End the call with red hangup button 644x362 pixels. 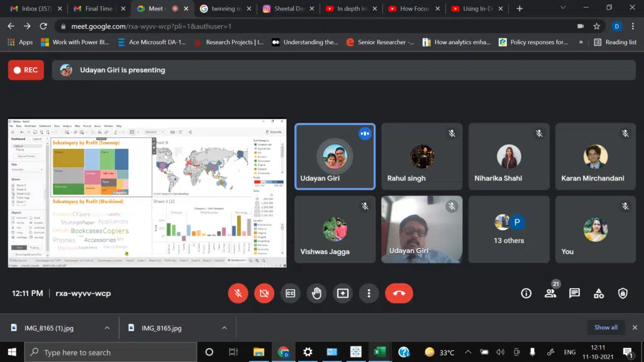[x=399, y=293]
